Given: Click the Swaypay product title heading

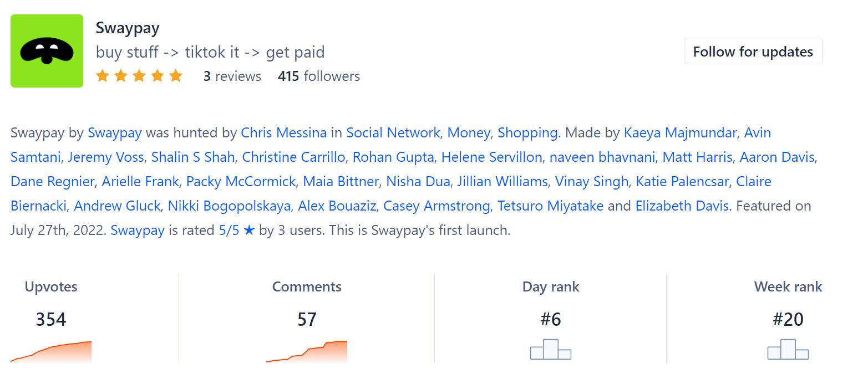Looking at the screenshot, I should pos(128,28).
